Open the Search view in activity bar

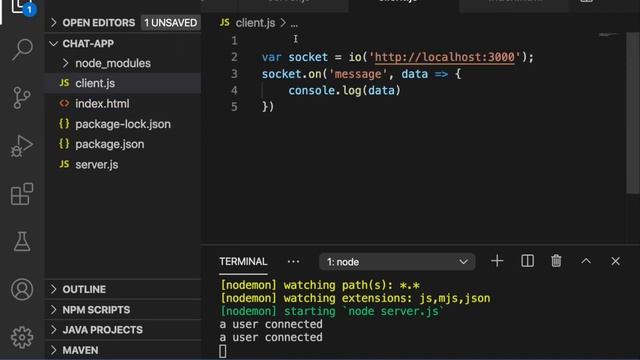(22, 50)
